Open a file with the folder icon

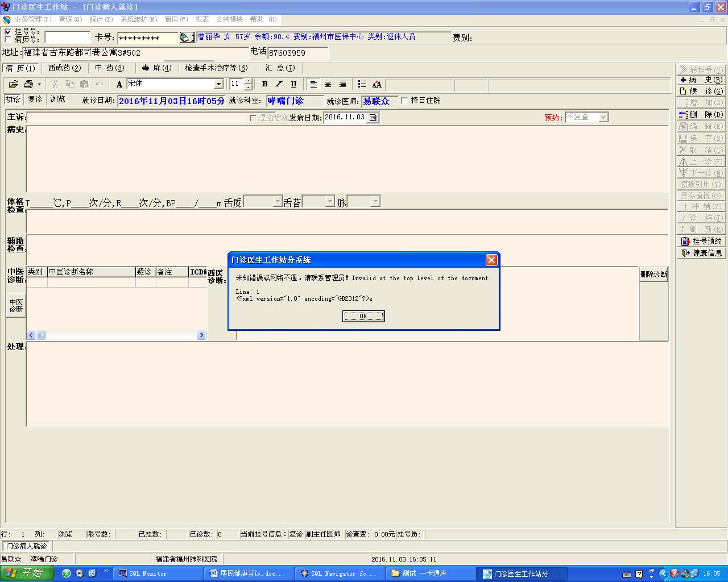[x=14, y=84]
